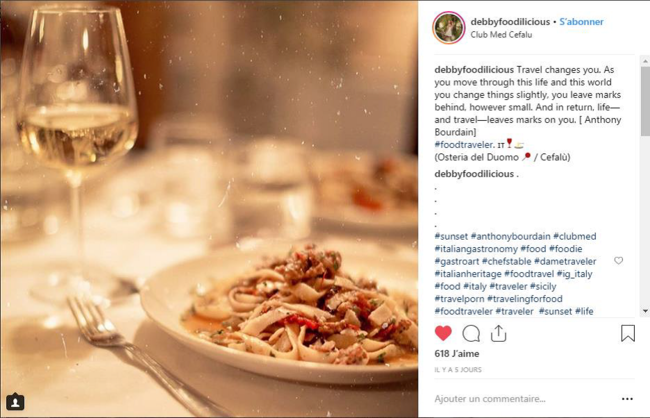Viewport: 650px width, 418px height.
Task: Open the #foodtraveler hashtag in caption
Action: 463,145
